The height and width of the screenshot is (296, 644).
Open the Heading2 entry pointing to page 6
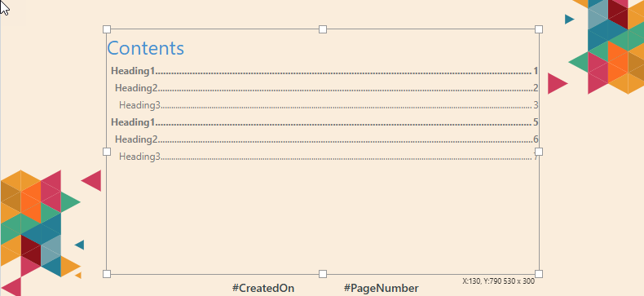coord(327,139)
